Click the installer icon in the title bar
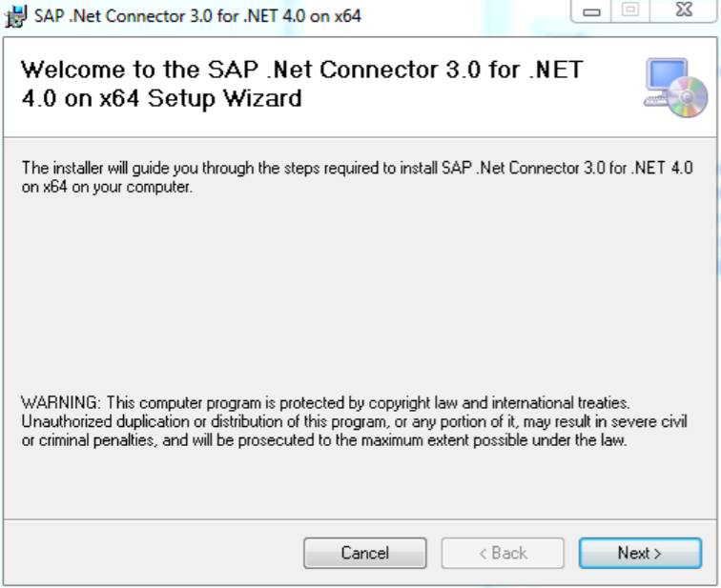The width and height of the screenshot is (721, 588). point(17,16)
